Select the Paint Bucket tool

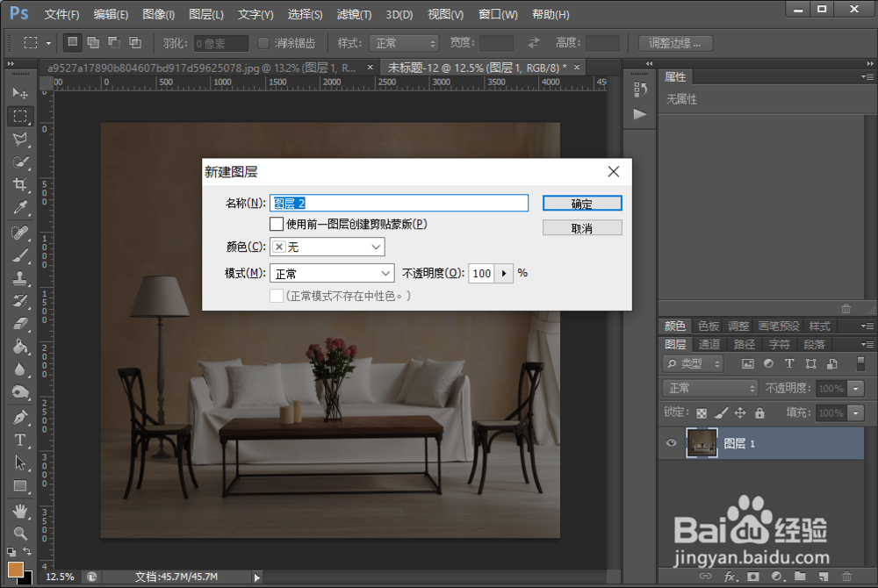(x=20, y=347)
